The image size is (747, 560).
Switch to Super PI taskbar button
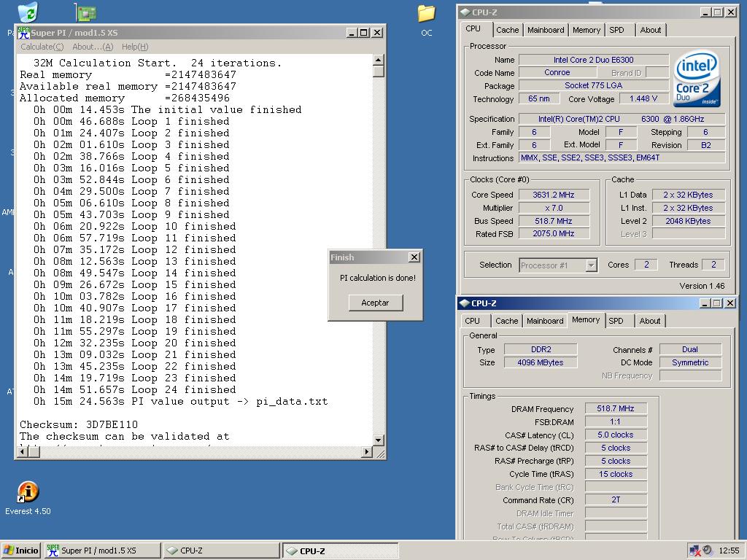click(x=102, y=551)
